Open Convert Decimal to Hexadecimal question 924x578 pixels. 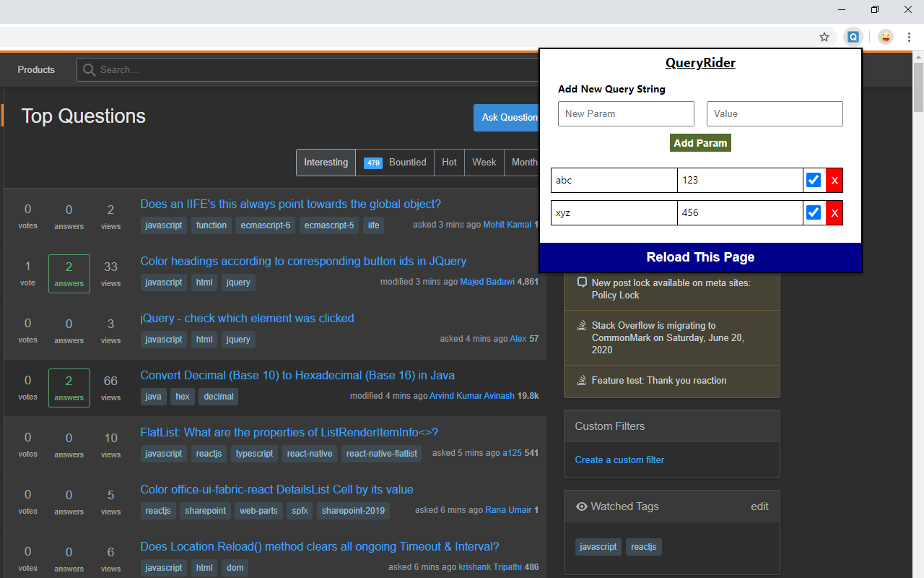[x=297, y=376]
